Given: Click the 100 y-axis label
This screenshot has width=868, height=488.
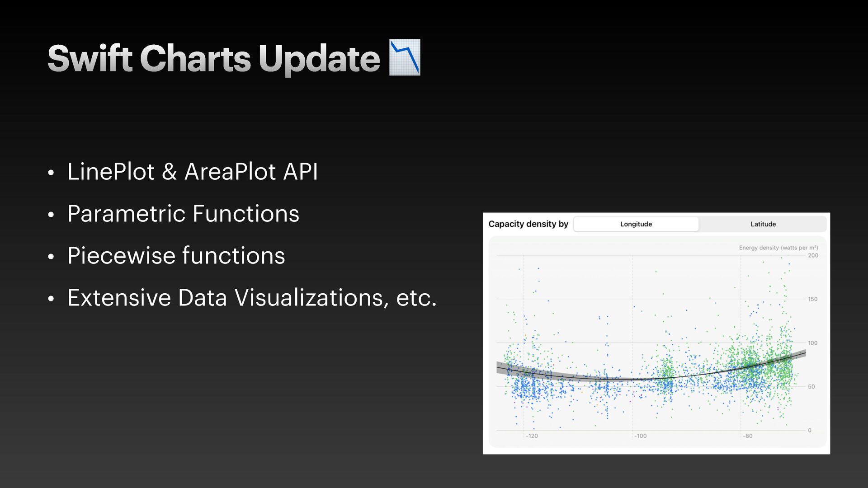Looking at the screenshot, I should 812,343.
